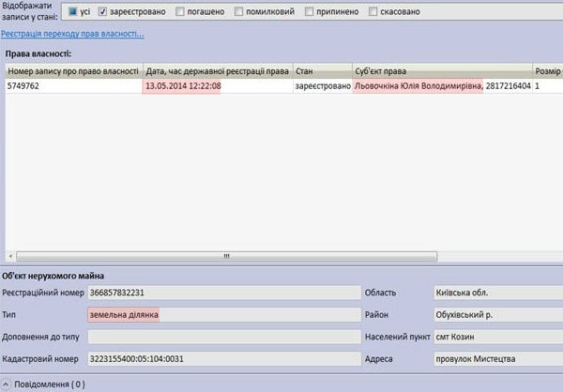Open 'Реєстрація переходу прав власності' link
Image resolution: width=563 pixels, height=392 pixels.
(x=72, y=34)
